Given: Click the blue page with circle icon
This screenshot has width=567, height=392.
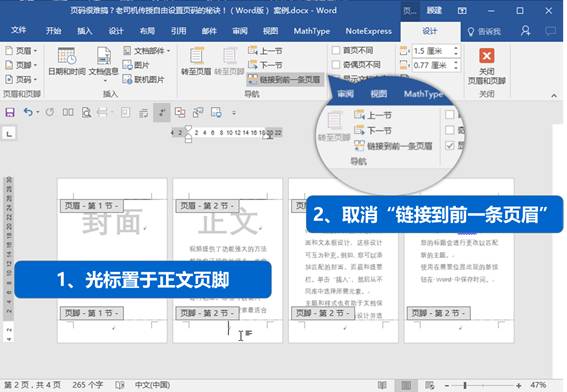Looking at the screenshot, I should 216,112.
